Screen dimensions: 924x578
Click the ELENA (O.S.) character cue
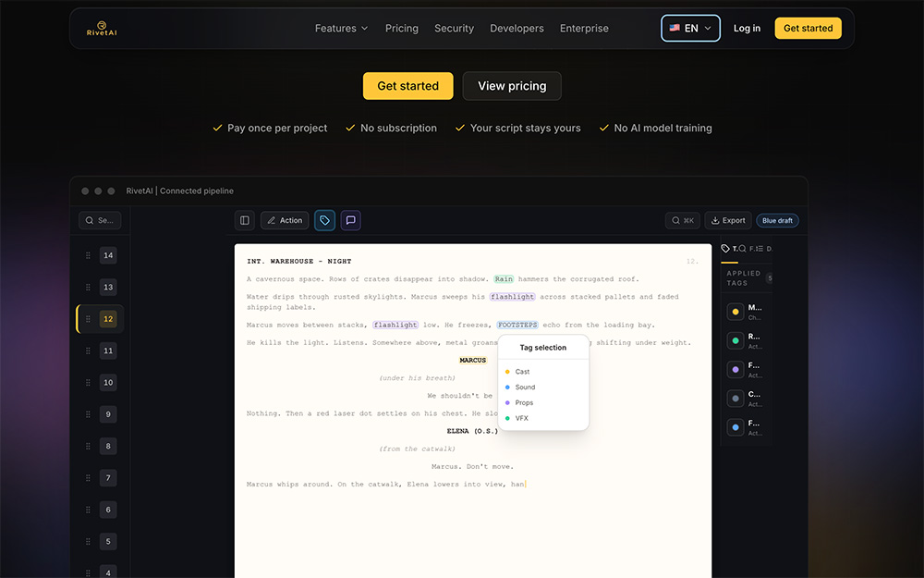click(472, 431)
